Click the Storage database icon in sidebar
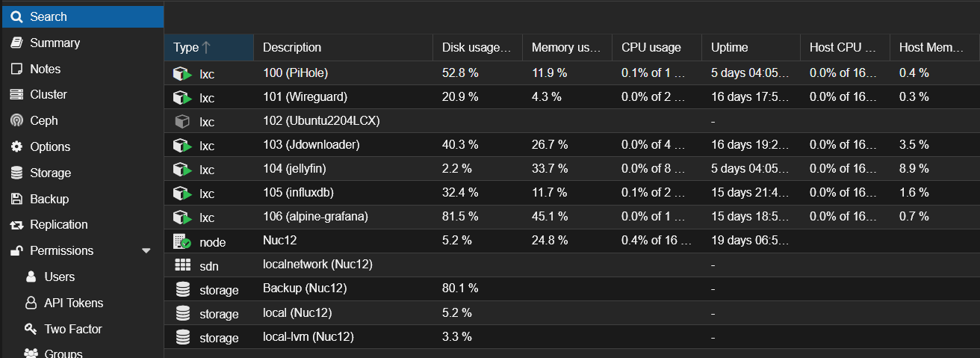 pyautogui.click(x=16, y=173)
